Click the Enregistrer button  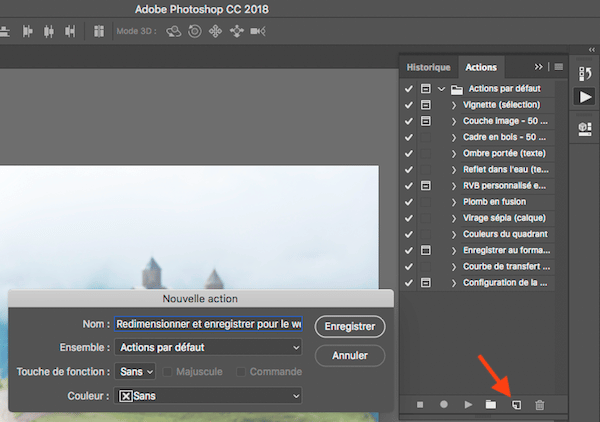click(349, 326)
